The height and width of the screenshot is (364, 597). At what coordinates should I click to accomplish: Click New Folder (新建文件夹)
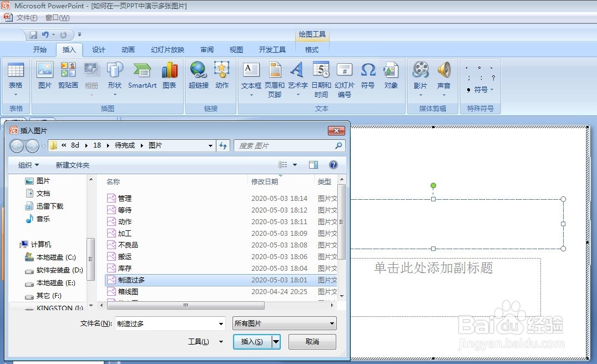click(72, 165)
